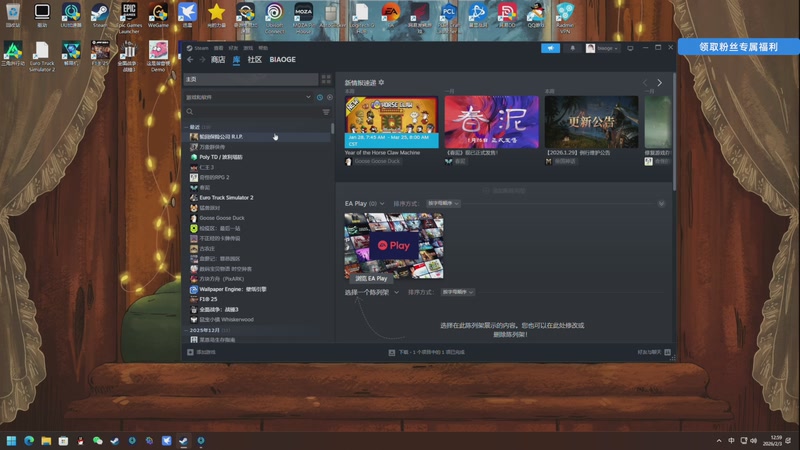Screen dimensions: 800x450
Task: Switch Steam to Big Picture mode icon
Action: point(630,48)
